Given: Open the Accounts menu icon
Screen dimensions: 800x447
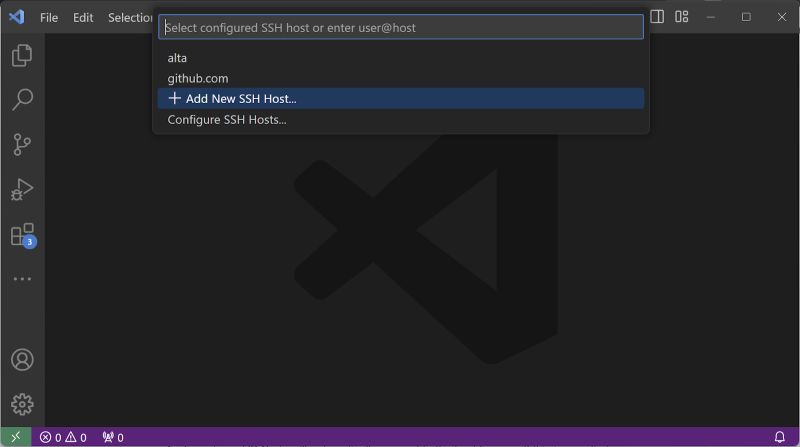Looking at the screenshot, I should 22,360.
